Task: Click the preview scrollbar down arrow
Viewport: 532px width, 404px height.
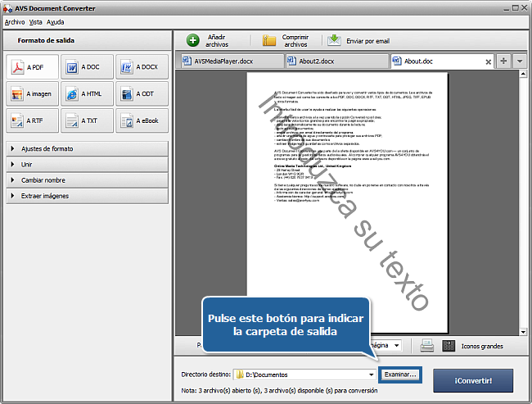Action: pyautogui.click(x=523, y=332)
